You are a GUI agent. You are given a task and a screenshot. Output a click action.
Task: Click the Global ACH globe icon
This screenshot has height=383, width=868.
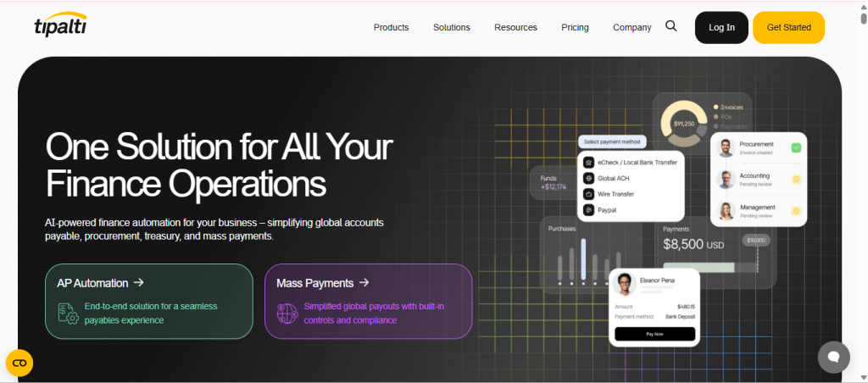click(x=588, y=178)
